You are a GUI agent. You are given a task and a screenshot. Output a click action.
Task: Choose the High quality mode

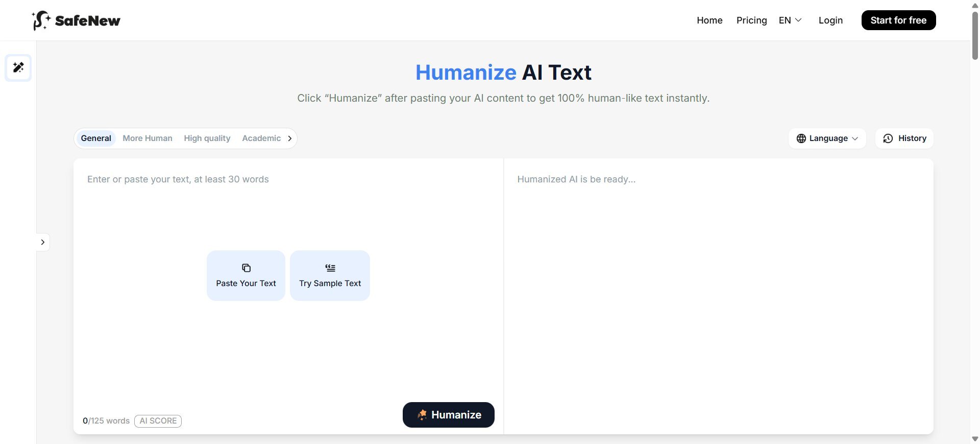coord(207,138)
